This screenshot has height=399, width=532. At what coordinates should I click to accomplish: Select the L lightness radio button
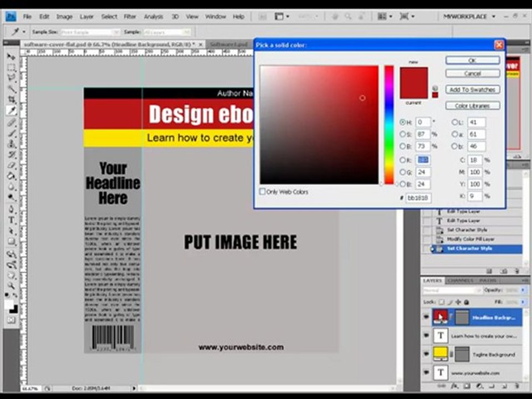pos(454,122)
